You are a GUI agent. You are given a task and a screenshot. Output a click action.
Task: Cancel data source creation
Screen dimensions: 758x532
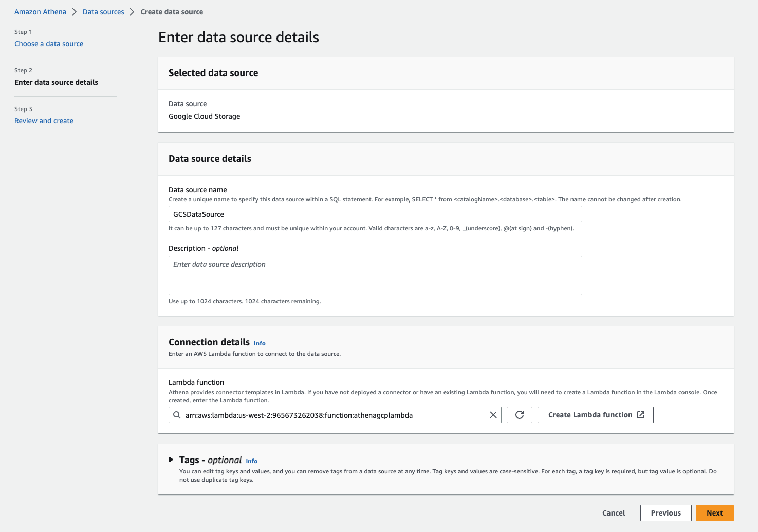coord(614,513)
